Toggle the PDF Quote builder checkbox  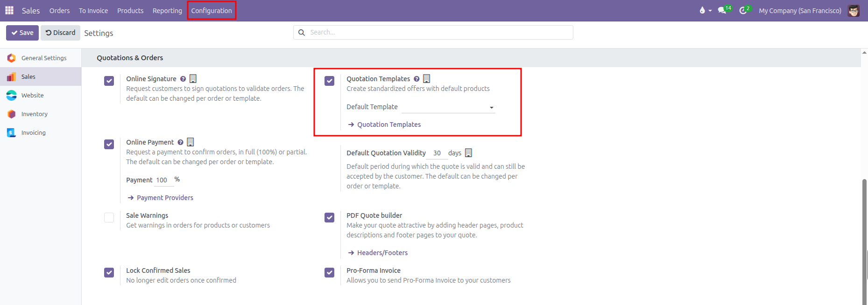pyautogui.click(x=329, y=217)
